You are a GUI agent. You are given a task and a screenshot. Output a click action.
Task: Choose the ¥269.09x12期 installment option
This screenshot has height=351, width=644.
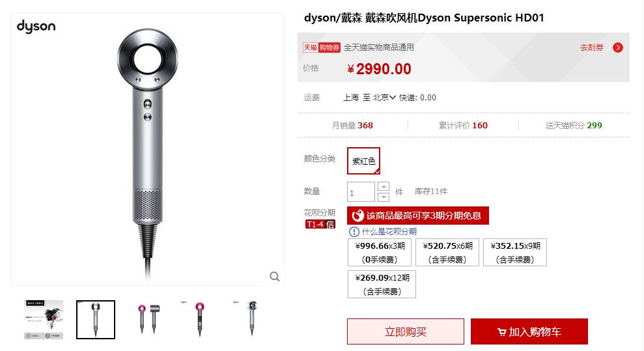[x=382, y=284]
